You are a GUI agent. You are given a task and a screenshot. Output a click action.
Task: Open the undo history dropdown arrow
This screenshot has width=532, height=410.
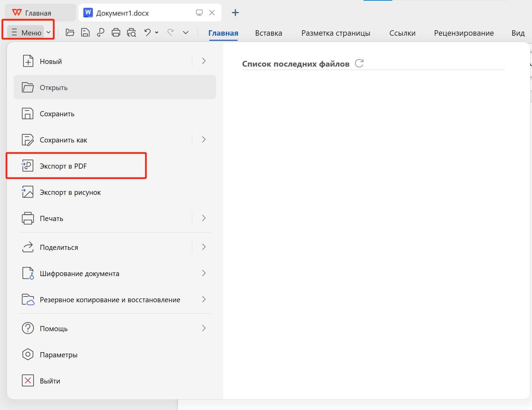pyautogui.click(x=156, y=32)
